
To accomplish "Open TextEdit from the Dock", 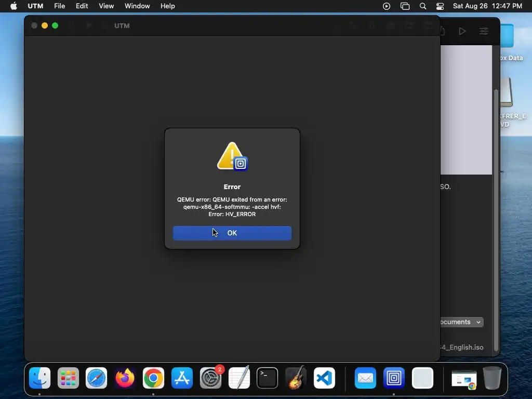I will tap(239, 378).
